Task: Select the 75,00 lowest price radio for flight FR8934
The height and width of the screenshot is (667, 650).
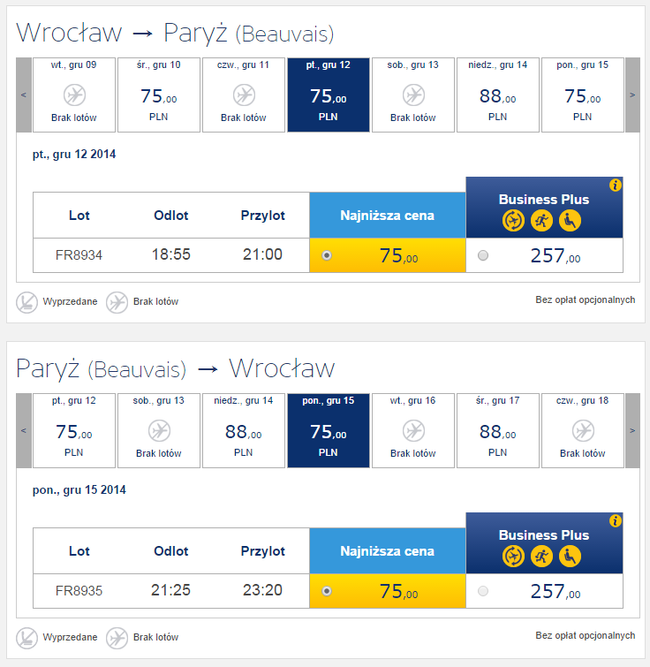Action: (x=327, y=256)
